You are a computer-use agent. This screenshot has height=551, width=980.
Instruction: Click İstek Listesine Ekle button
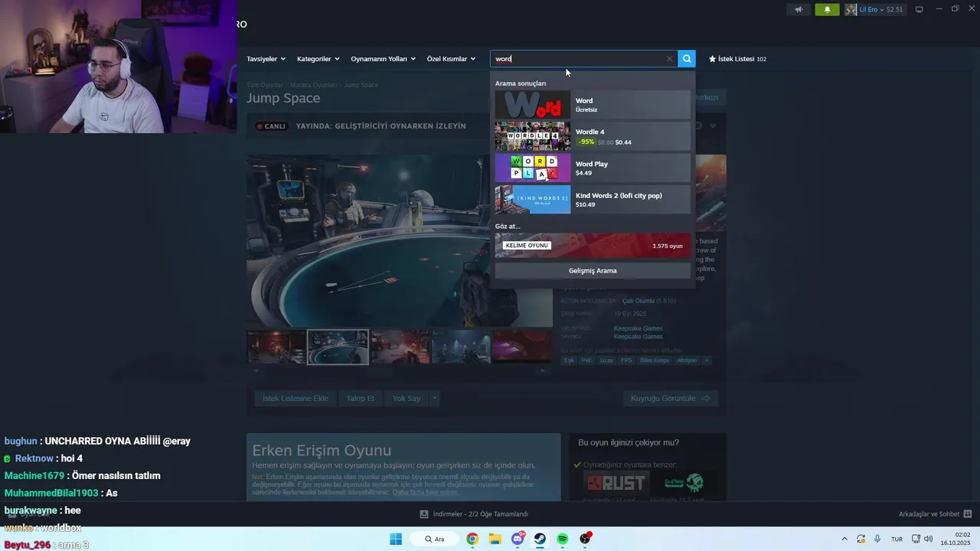(x=296, y=398)
